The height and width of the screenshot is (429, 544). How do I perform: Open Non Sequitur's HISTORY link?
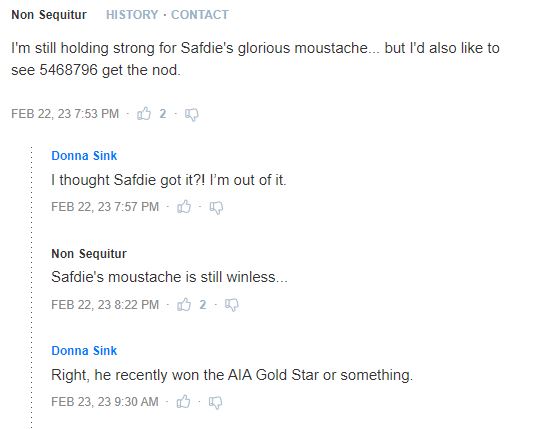tap(132, 15)
